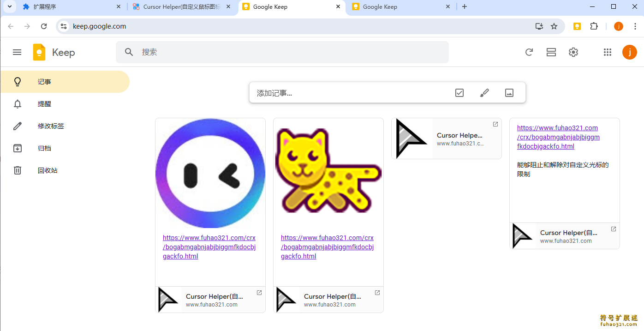Click the large cursor arrow thumbnail in third note

coord(411,138)
